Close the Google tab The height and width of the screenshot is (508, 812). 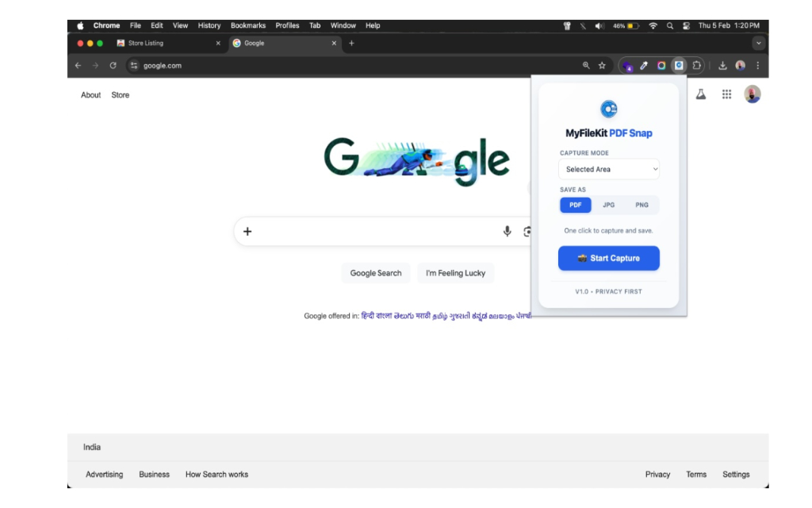(334, 43)
